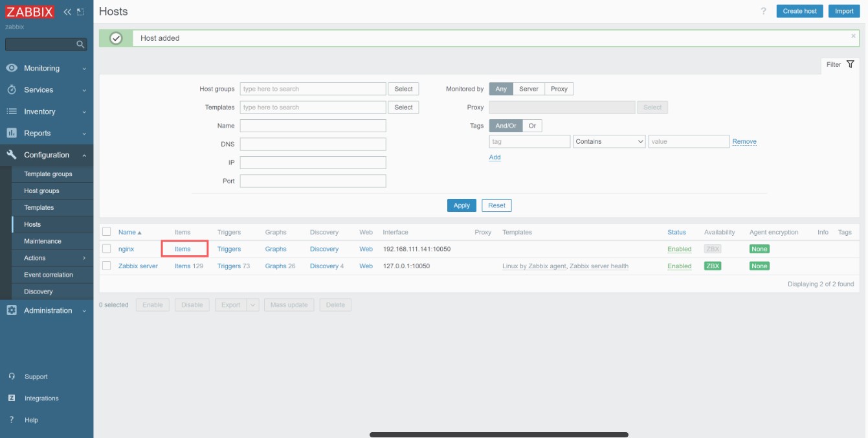Sort hosts by Name column
The image size is (868, 438).
pos(129,232)
